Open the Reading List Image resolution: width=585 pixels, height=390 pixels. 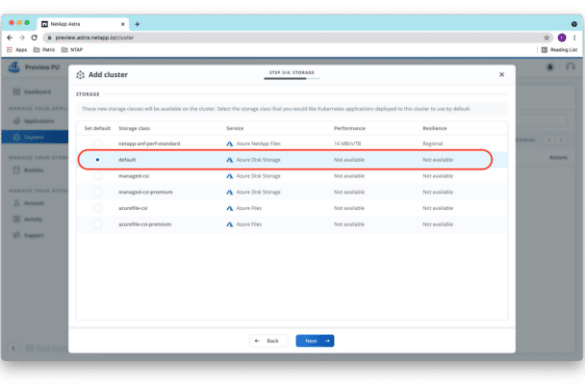coord(559,50)
